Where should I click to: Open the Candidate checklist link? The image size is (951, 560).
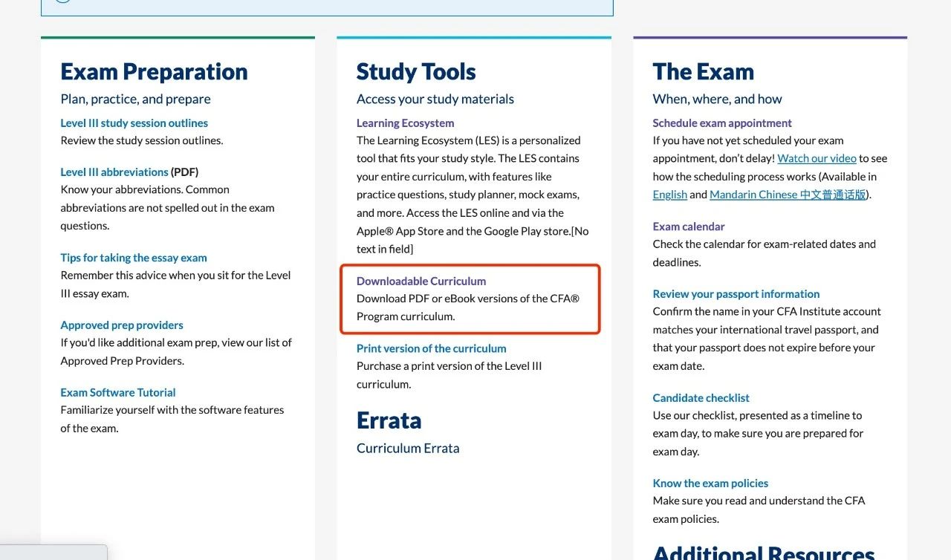701,397
